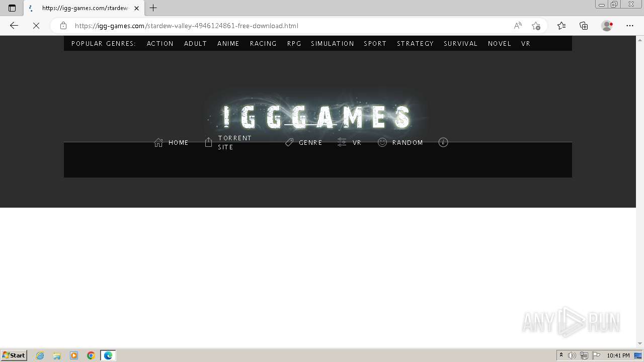Image resolution: width=644 pixels, height=362 pixels.
Task: Open File Explorer from taskbar
Action: [57, 355]
